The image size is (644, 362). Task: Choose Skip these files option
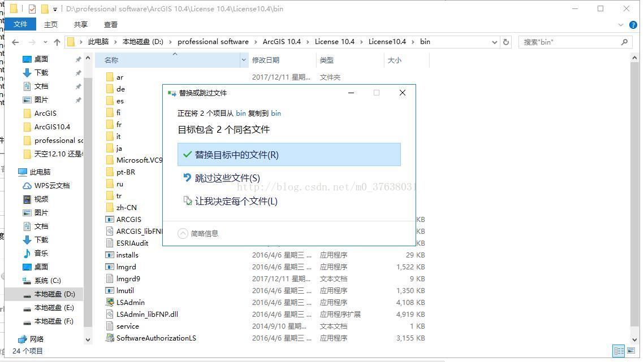[227, 178]
